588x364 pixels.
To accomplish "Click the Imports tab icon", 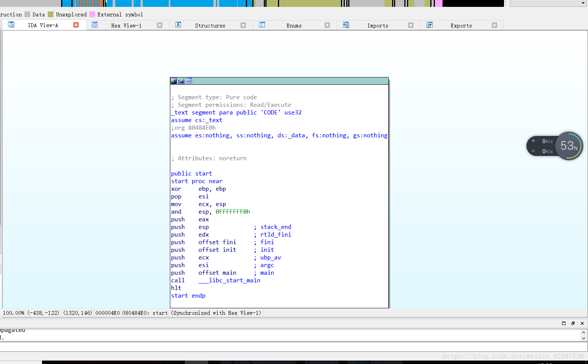I will pos(346,25).
